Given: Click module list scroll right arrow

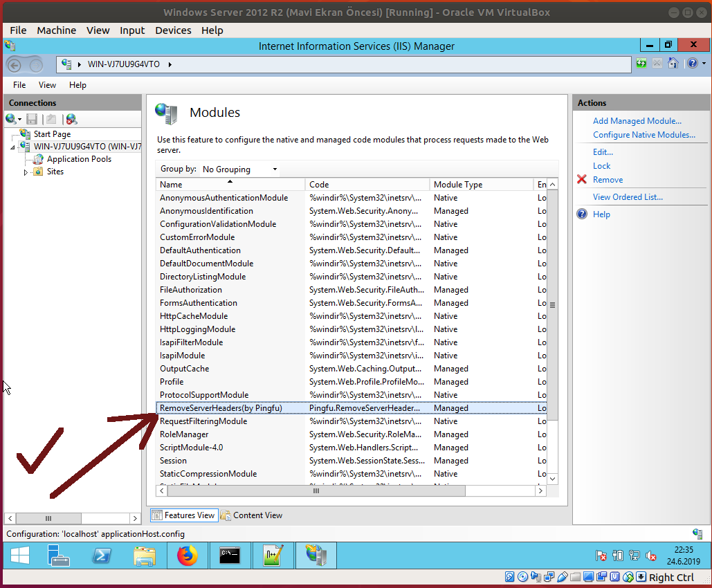Looking at the screenshot, I should [x=540, y=490].
